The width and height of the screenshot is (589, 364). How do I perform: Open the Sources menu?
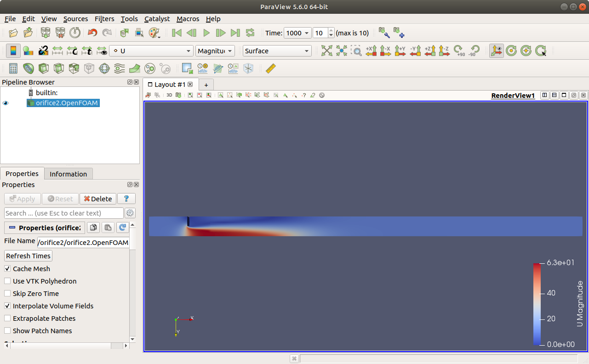75,19
